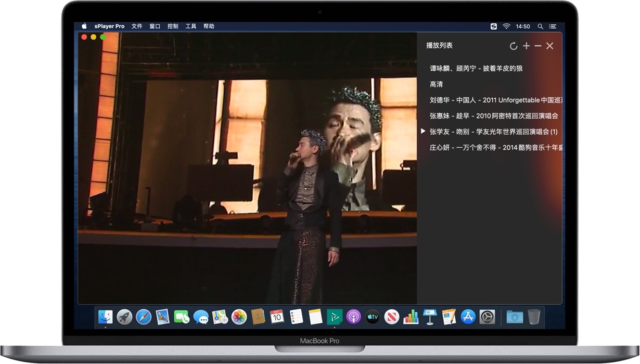Click the currently playing 张学友 - 吻别 item
The width and height of the screenshot is (640, 364).
pos(493,132)
